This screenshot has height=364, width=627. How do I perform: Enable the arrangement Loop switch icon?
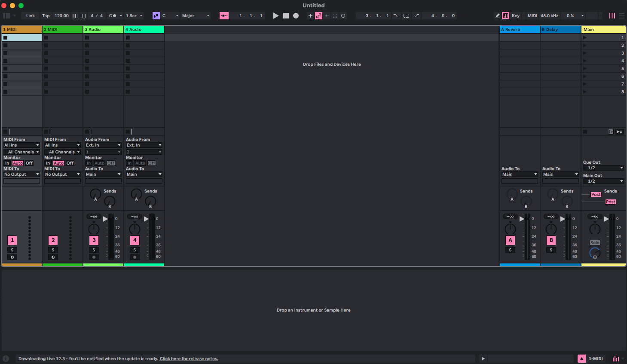coord(406,15)
